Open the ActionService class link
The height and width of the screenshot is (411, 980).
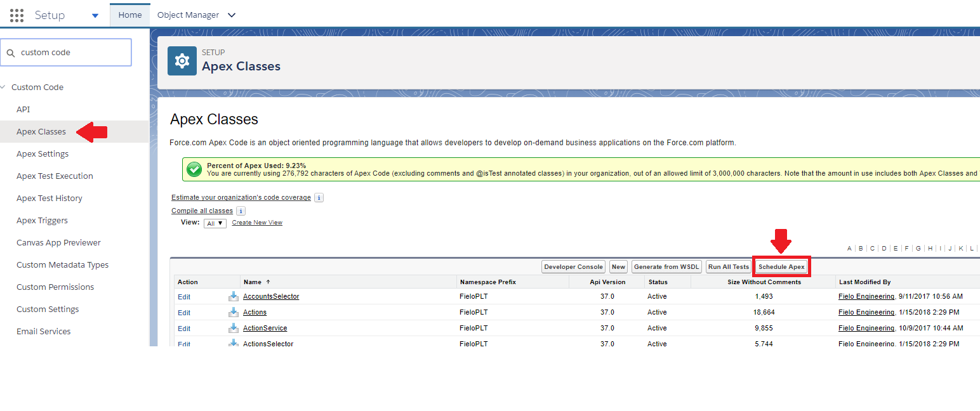[265, 328]
